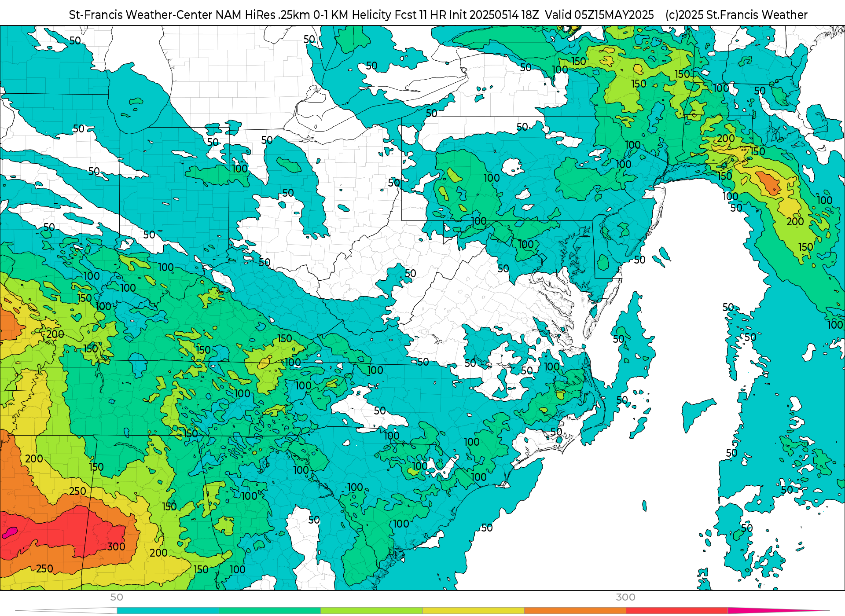Click the '300' label above the legend bar

click(x=625, y=597)
